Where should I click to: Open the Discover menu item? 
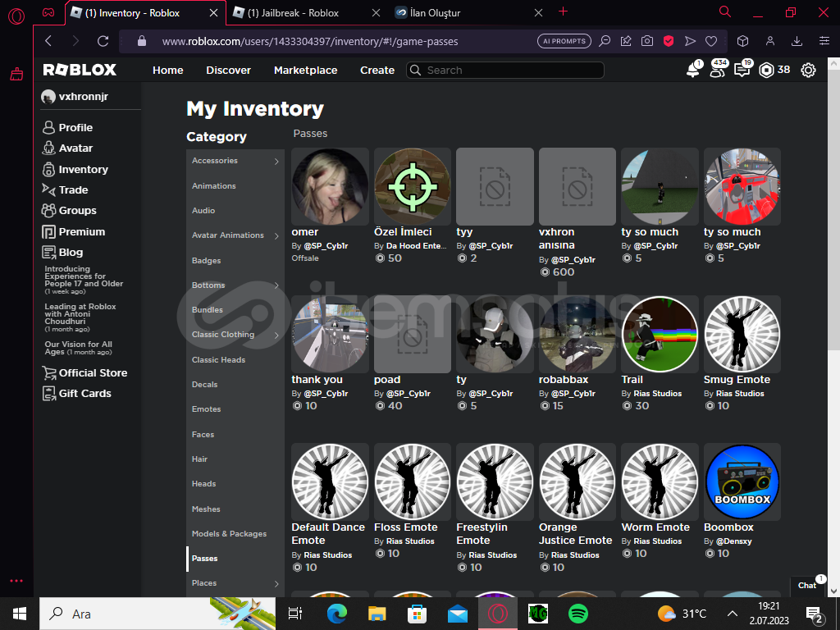228,71
